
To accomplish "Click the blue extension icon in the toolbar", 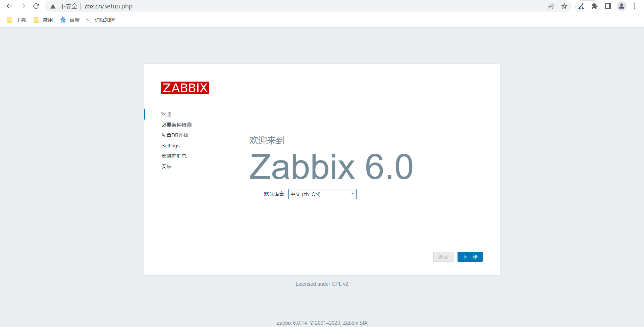I will (x=581, y=6).
